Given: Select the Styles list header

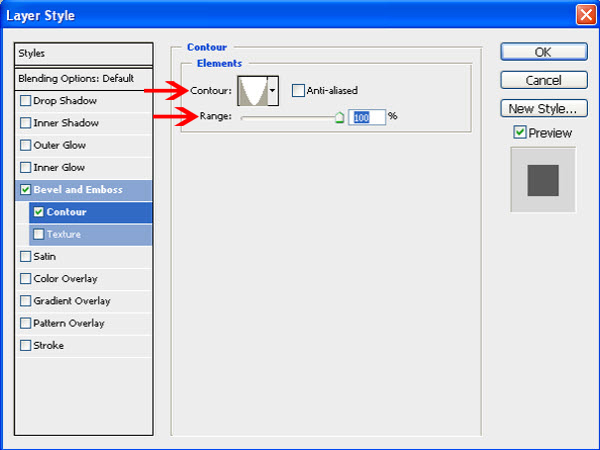Looking at the screenshot, I should 84,53.
